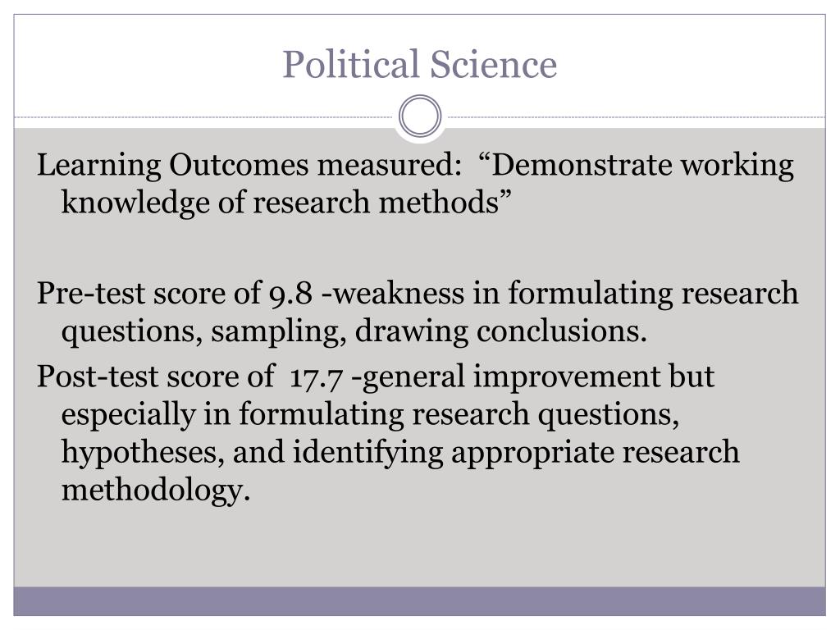Click the line hypotheses, and identifying appropriate research
Viewport: 840px width, 630px height.
400,452
